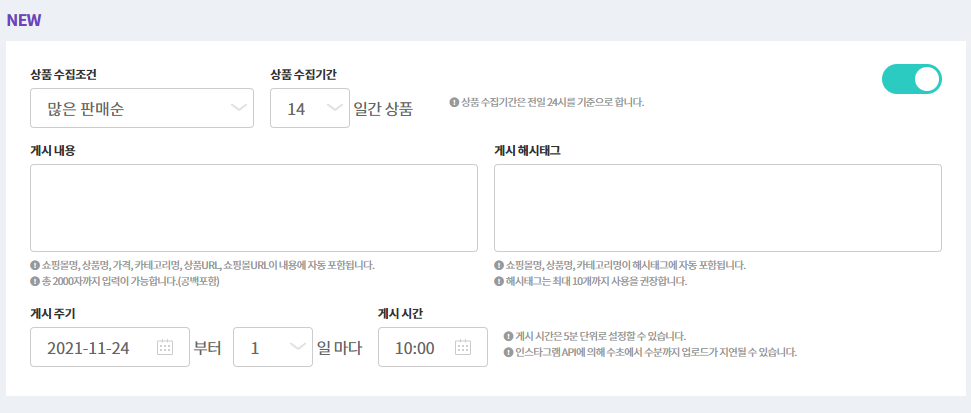
Task: Click the 상품 수집조건 field label
Action: (63, 74)
